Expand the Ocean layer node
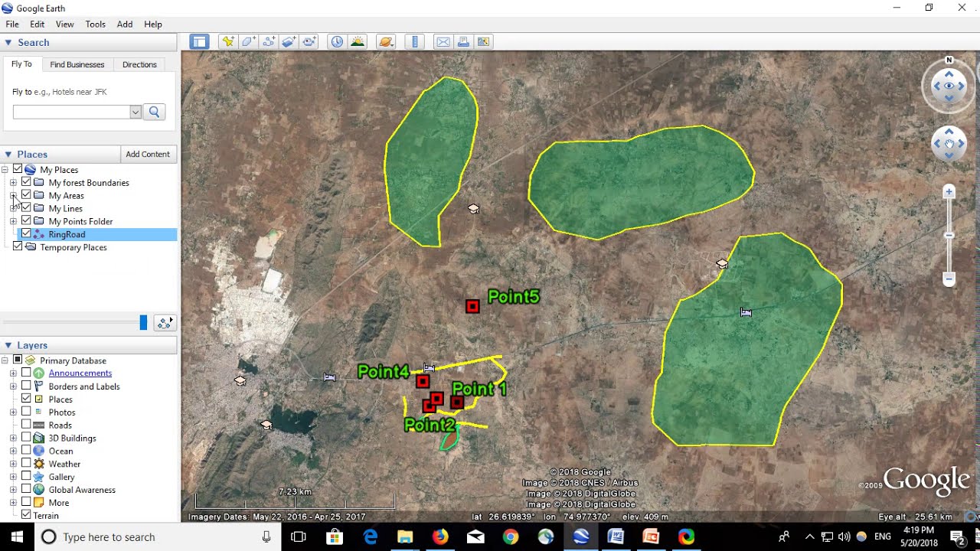This screenshot has height=551, width=980. pyautogui.click(x=13, y=451)
